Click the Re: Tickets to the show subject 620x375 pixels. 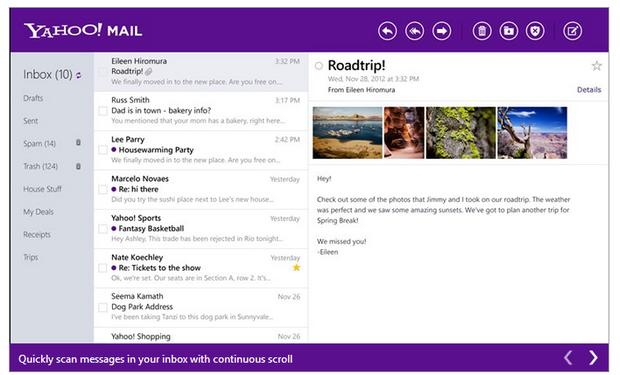(160, 268)
